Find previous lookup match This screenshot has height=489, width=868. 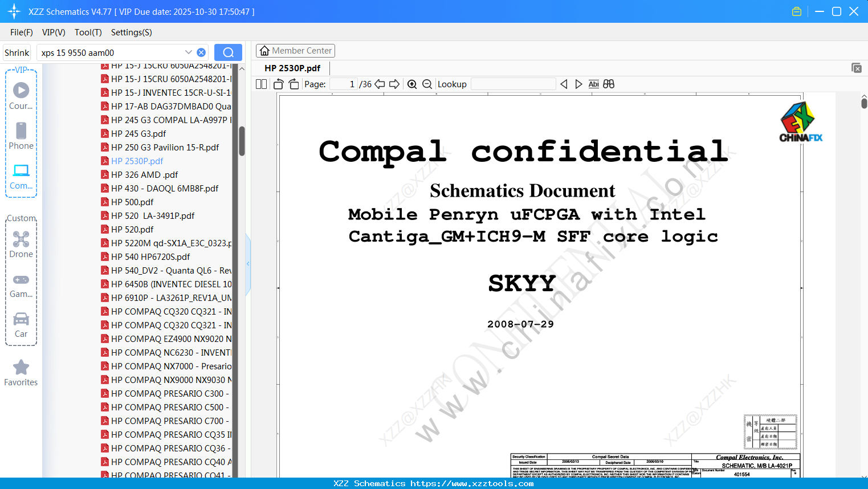tap(564, 84)
